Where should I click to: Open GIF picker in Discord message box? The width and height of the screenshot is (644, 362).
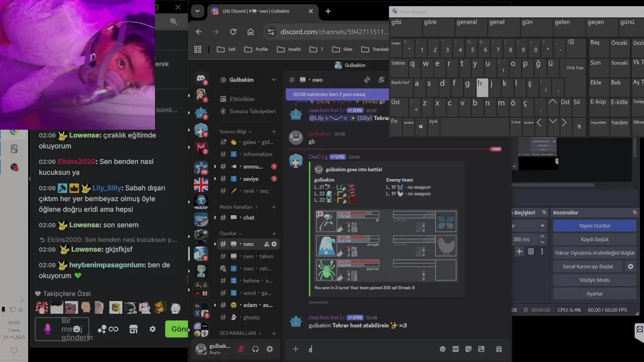click(456, 349)
